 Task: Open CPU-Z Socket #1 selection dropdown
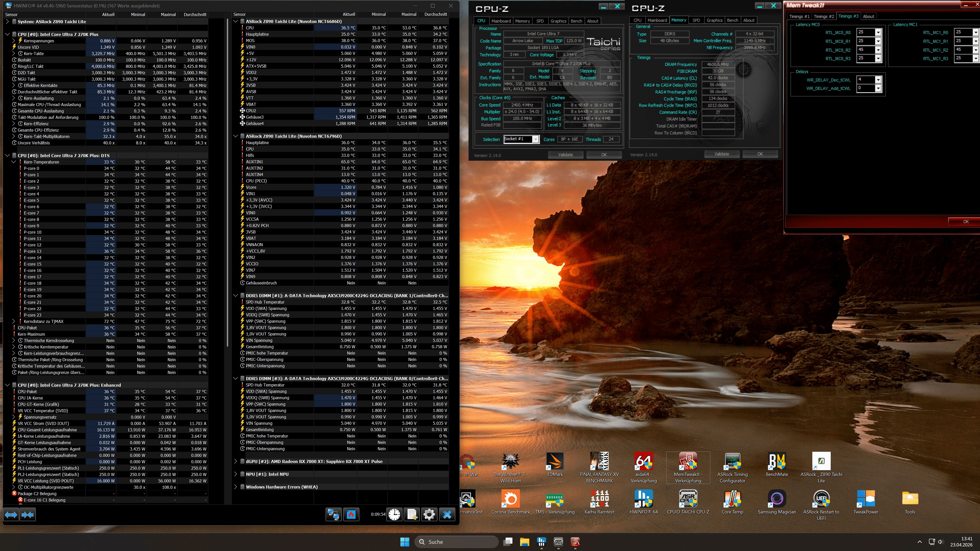click(535, 139)
